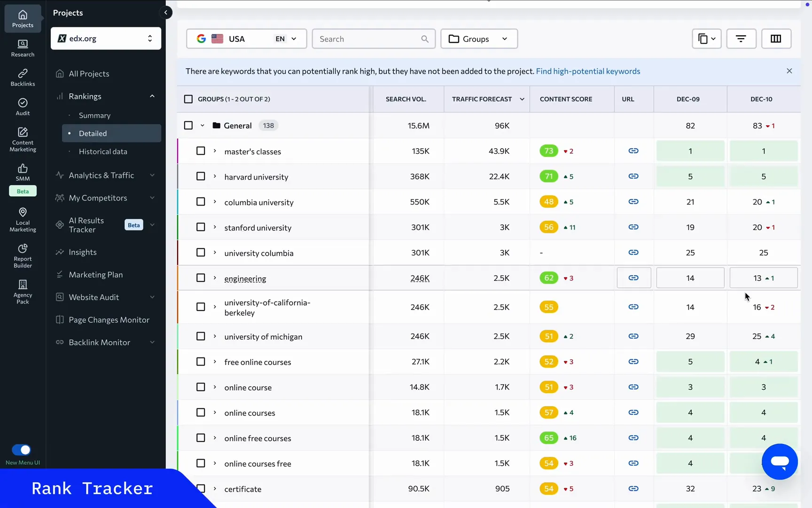
Task: Open the Local Marketing section
Action: (22, 220)
